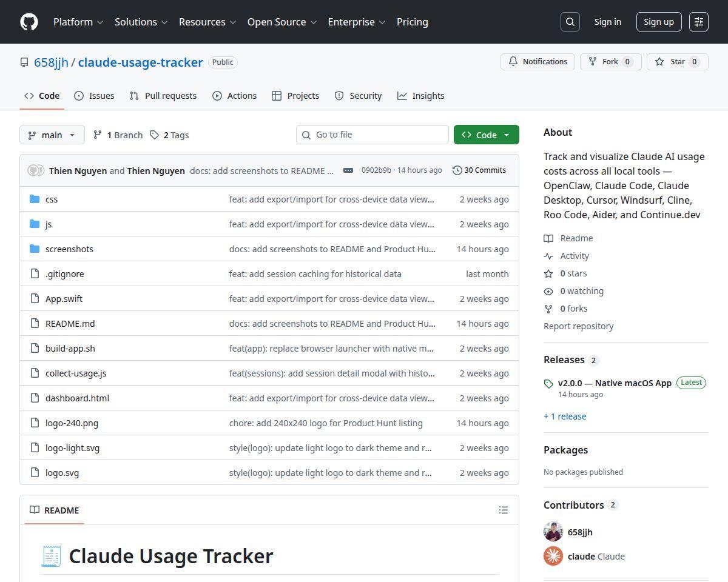Open the dashboard.html file
The width and height of the screenshot is (728, 582).
[77, 398]
